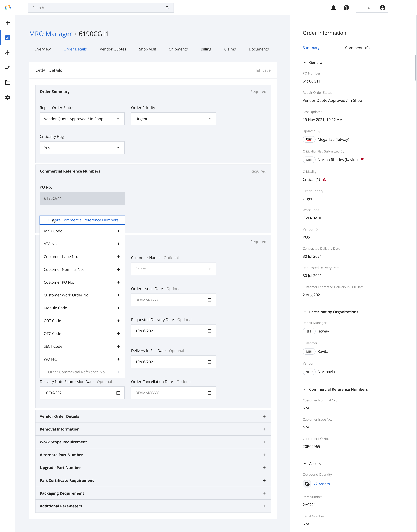Switch to the Documents tab

259,49
